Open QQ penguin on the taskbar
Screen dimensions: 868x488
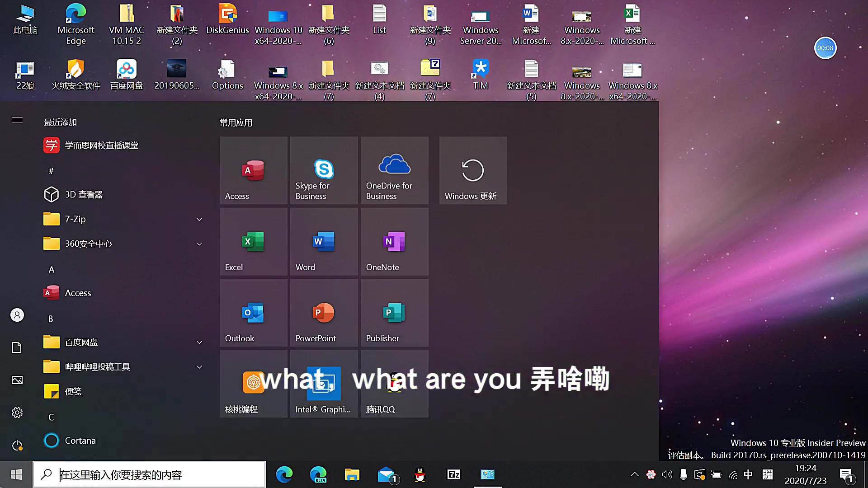[x=420, y=474]
